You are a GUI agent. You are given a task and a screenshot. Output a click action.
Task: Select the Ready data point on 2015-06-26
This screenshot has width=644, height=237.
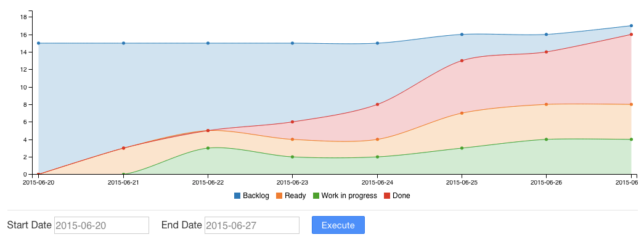[x=546, y=104]
